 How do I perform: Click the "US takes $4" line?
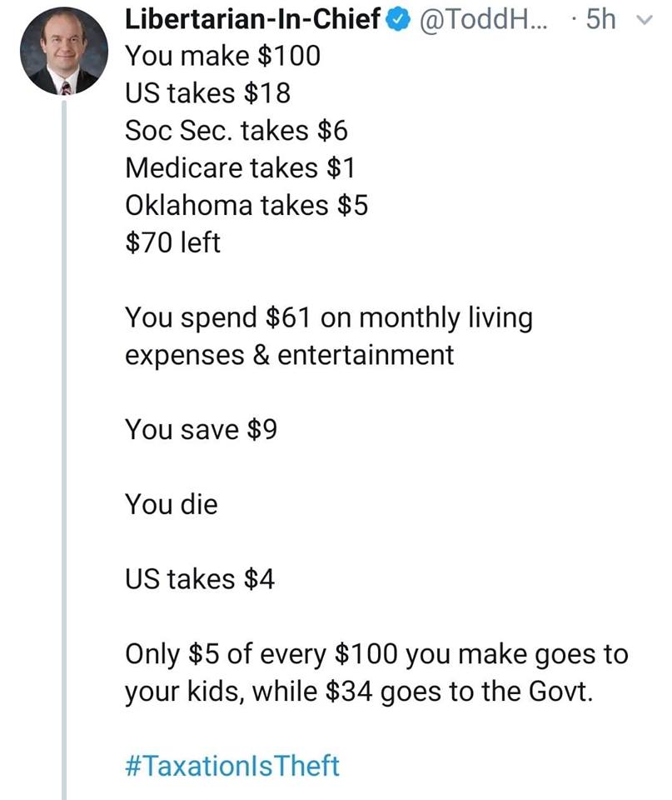200,579
